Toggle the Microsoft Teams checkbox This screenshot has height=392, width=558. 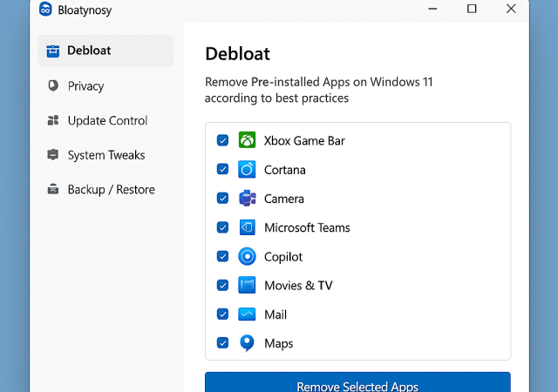click(x=222, y=227)
